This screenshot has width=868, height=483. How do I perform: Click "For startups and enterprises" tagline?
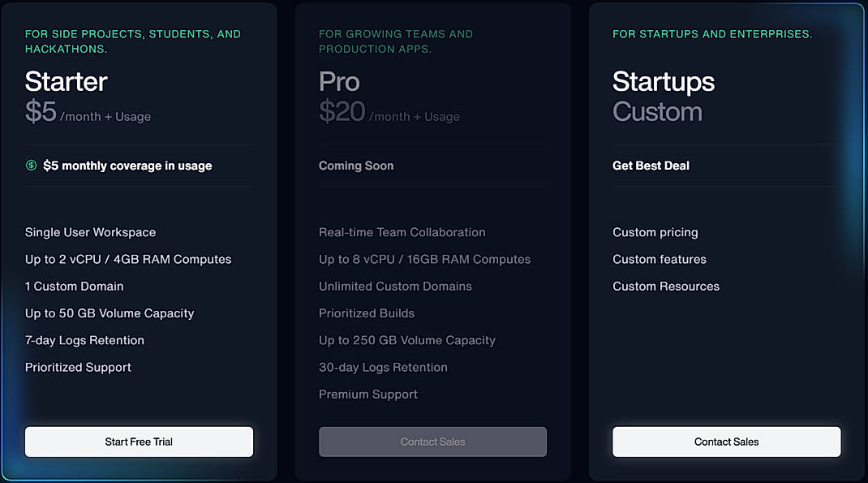pyautogui.click(x=712, y=34)
